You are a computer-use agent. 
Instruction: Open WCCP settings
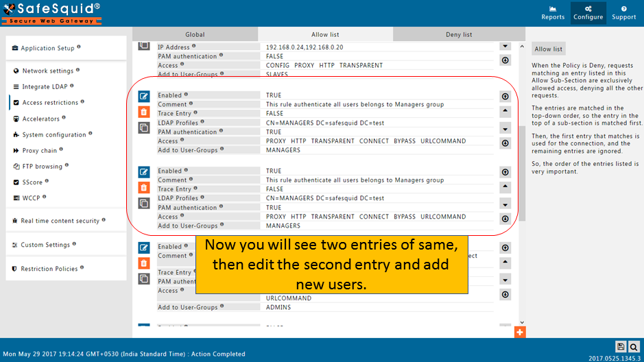pyautogui.click(x=31, y=198)
